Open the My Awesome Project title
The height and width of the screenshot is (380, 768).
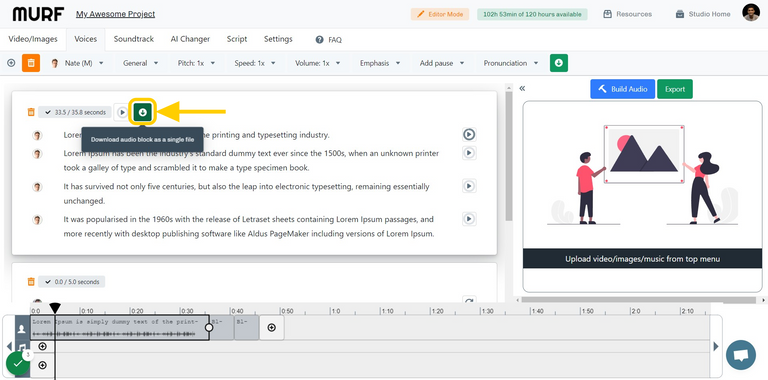point(115,14)
